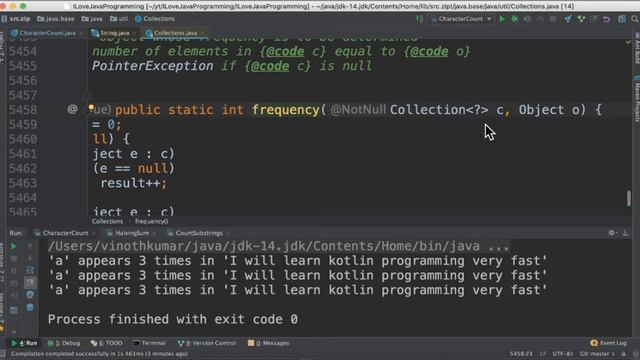Click the inspection checkmark at top-right of editor
640x360 pixels.
click(x=628, y=42)
